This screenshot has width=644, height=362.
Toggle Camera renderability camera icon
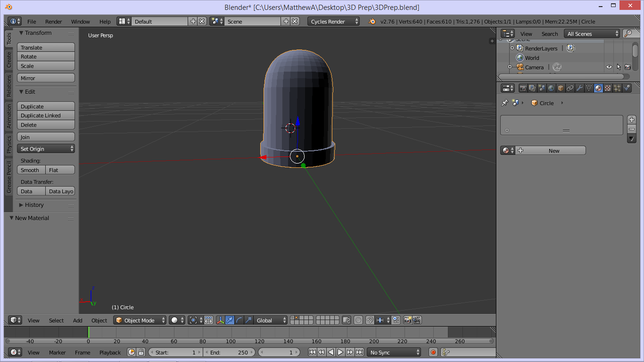628,67
